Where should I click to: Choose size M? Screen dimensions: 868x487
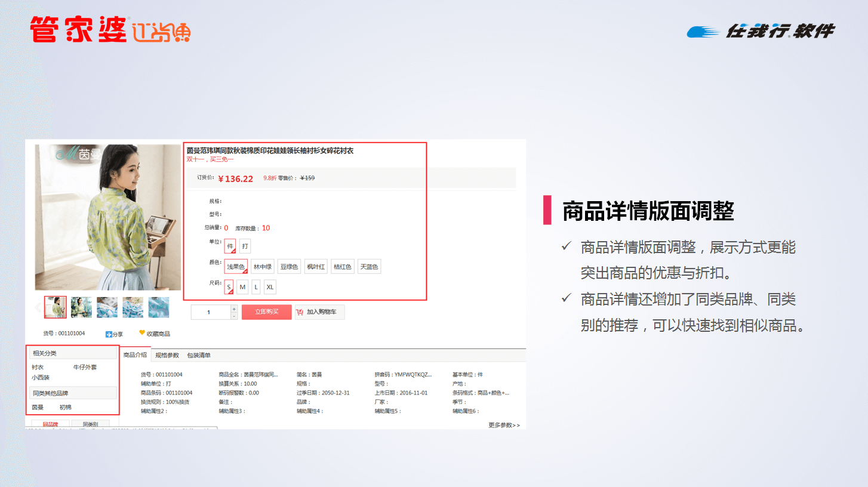[242, 287]
